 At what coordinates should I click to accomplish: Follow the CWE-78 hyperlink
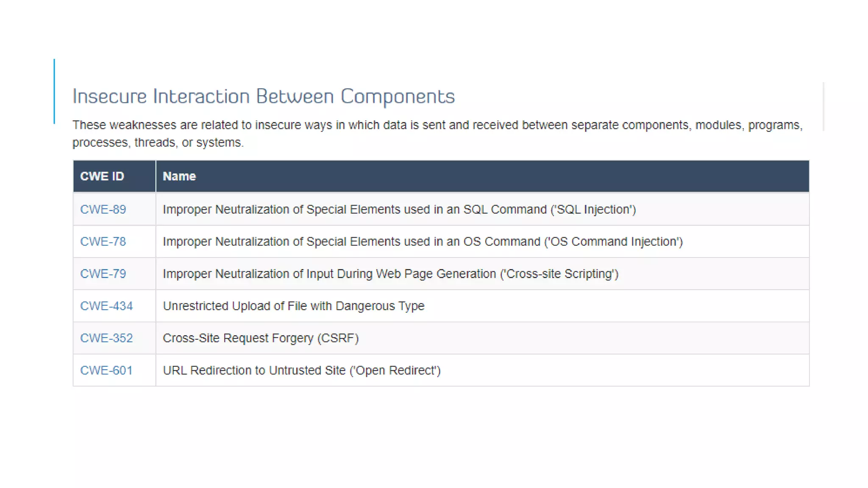103,241
